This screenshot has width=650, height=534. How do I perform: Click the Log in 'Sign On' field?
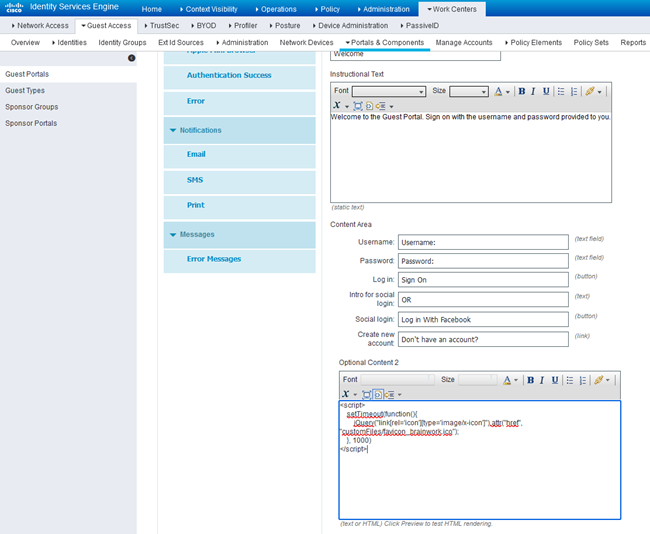[x=483, y=280]
